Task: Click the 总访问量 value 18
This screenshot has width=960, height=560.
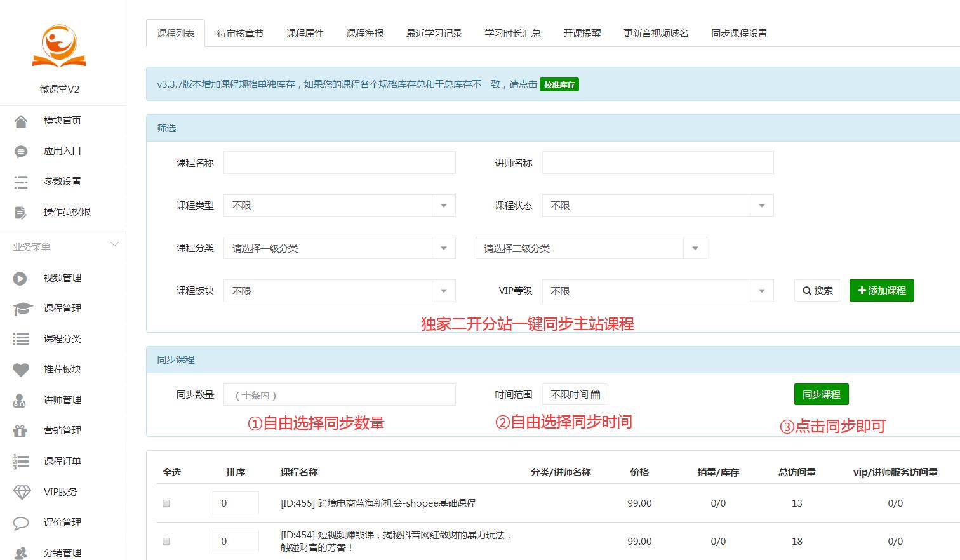Action: 797,541
